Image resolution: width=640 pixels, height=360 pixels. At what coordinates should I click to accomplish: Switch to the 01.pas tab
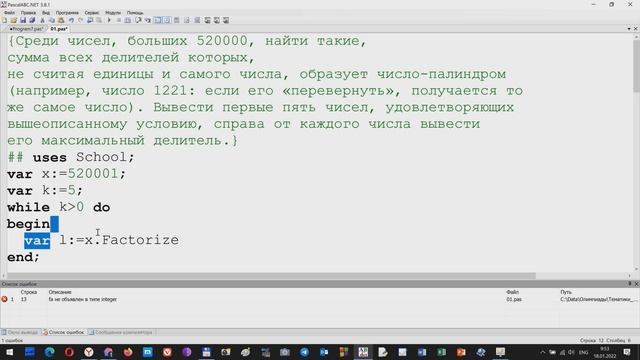coord(59,29)
